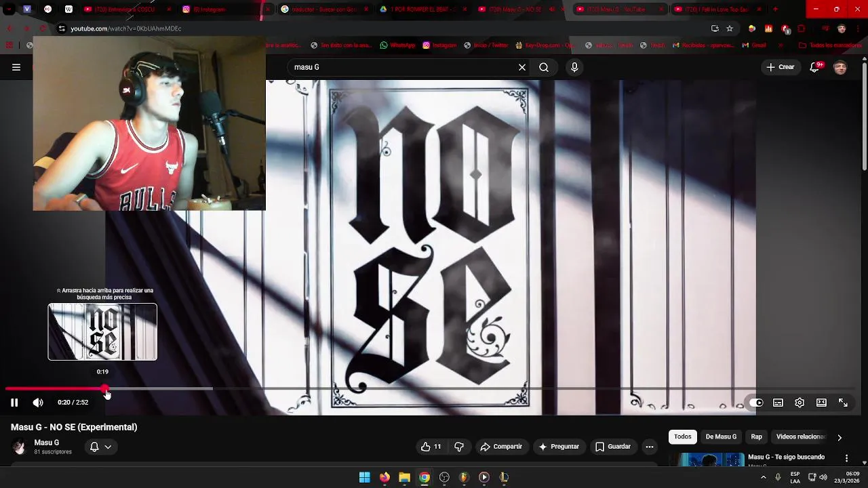868x488 pixels.
Task: Open the player settings gear
Action: point(800,403)
